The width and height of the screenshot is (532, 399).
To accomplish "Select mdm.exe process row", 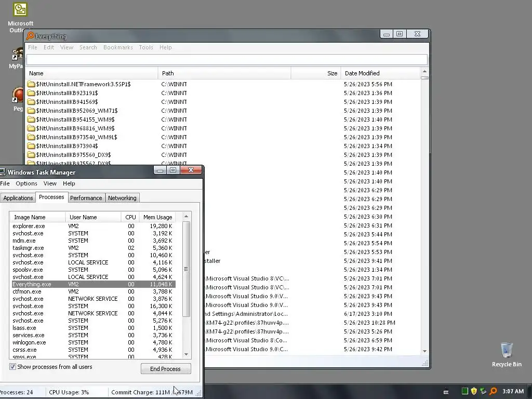I will (x=94, y=241).
